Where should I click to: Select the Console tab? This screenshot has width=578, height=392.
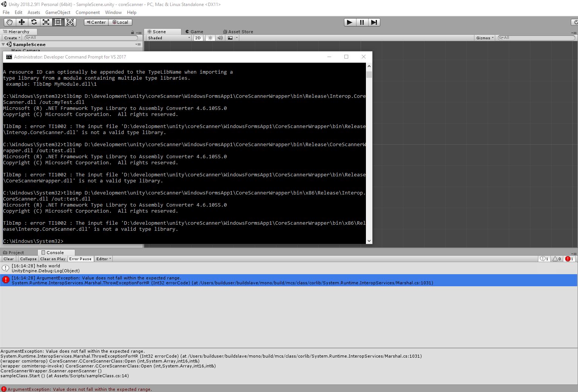(x=56, y=253)
